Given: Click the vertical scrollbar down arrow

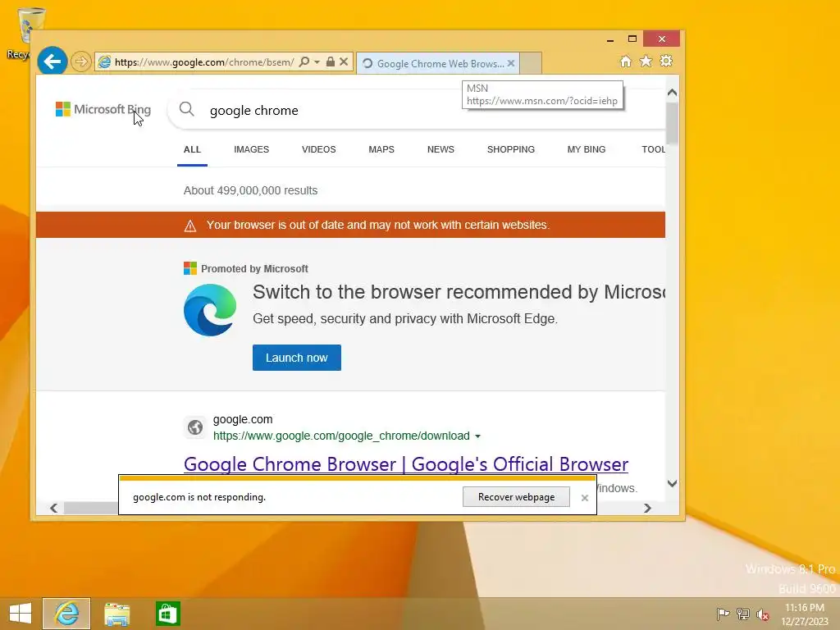Looking at the screenshot, I should 673,483.
